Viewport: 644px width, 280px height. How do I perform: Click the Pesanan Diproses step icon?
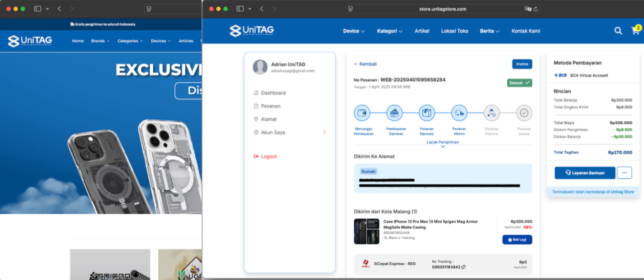tap(427, 113)
